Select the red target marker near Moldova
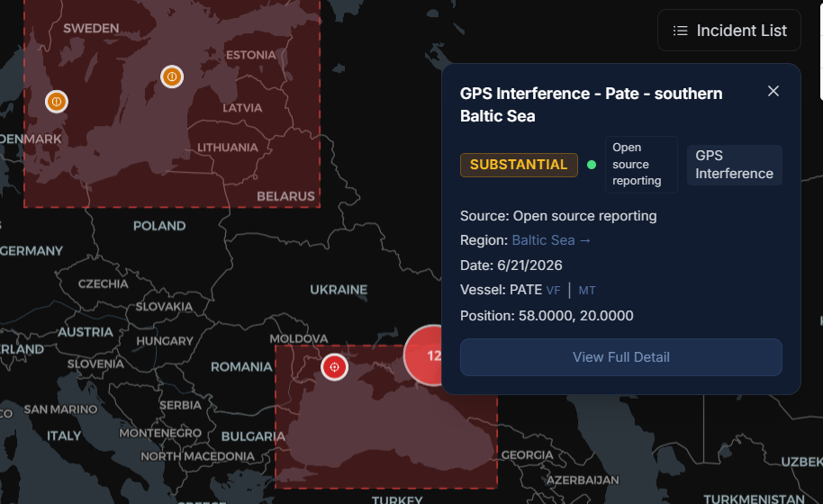 click(334, 367)
